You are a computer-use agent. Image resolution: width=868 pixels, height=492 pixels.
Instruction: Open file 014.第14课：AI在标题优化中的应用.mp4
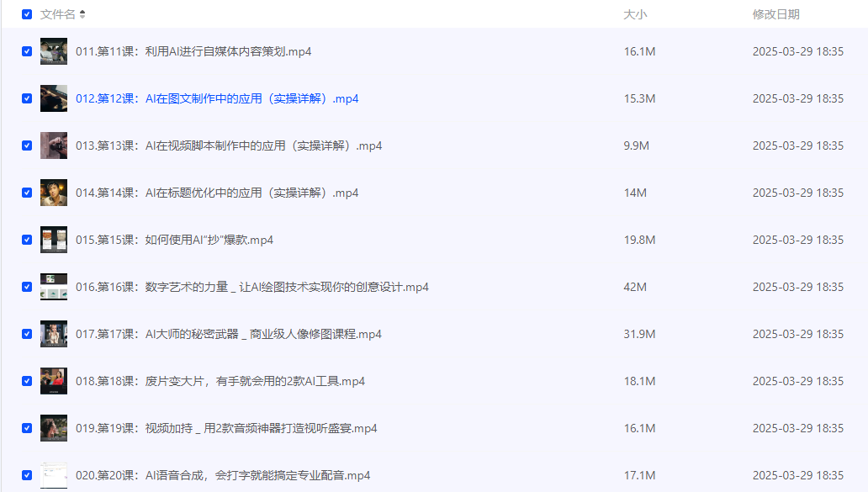[217, 193]
